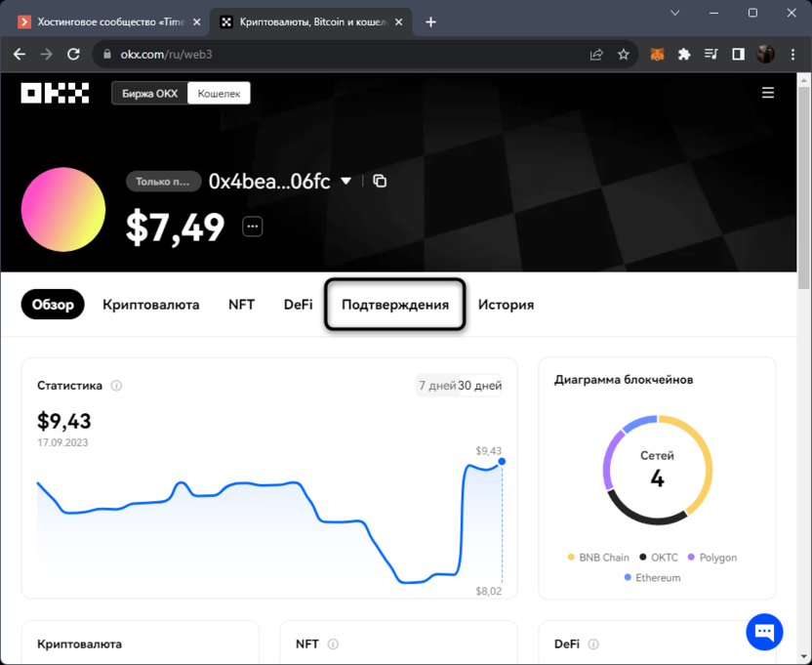Go back to previous page
This screenshot has width=812, height=665.
coord(20,54)
